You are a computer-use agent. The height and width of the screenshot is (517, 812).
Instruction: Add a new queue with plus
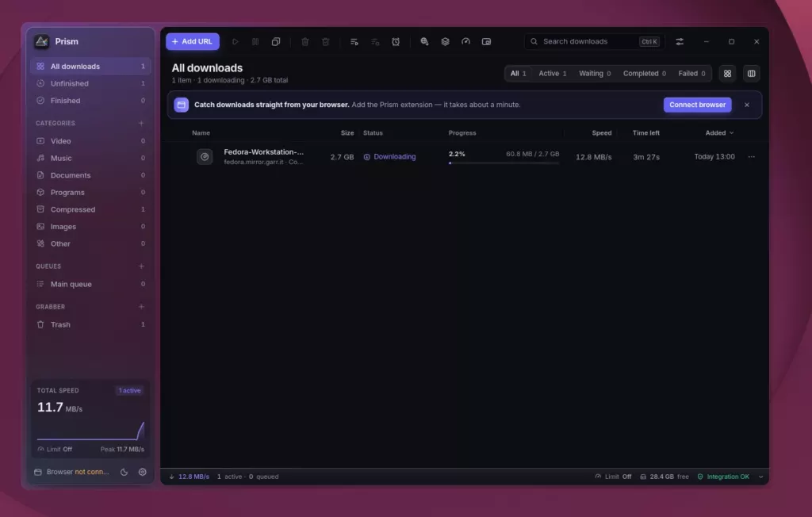click(141, 266)
